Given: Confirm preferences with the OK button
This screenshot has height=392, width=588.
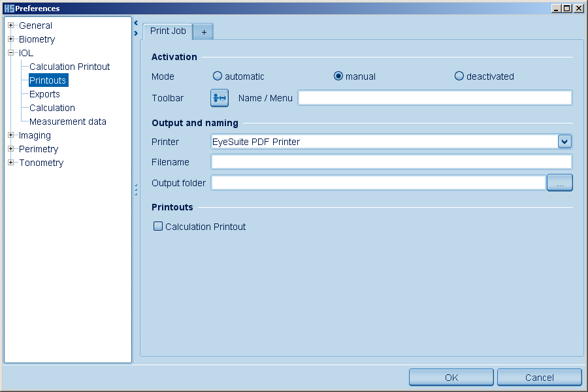Looking at the screenshot, I should click(451, 377).
